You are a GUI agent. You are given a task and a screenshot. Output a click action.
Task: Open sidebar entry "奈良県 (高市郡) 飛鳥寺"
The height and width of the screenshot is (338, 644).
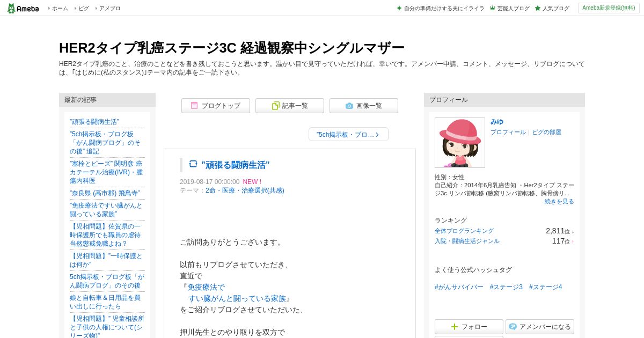click(x=105, y=193)
